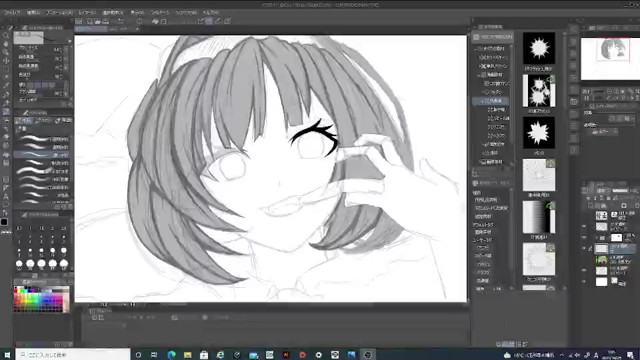Click the Navigator preview thumbnail
The width and height of the screenshot is (640, 360).
[610, 59]
